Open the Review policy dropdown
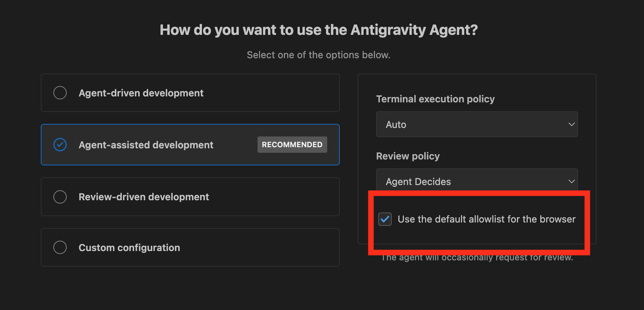Image resolution: width=644 pixels, height=310 pixels. [x=477, y=181]
